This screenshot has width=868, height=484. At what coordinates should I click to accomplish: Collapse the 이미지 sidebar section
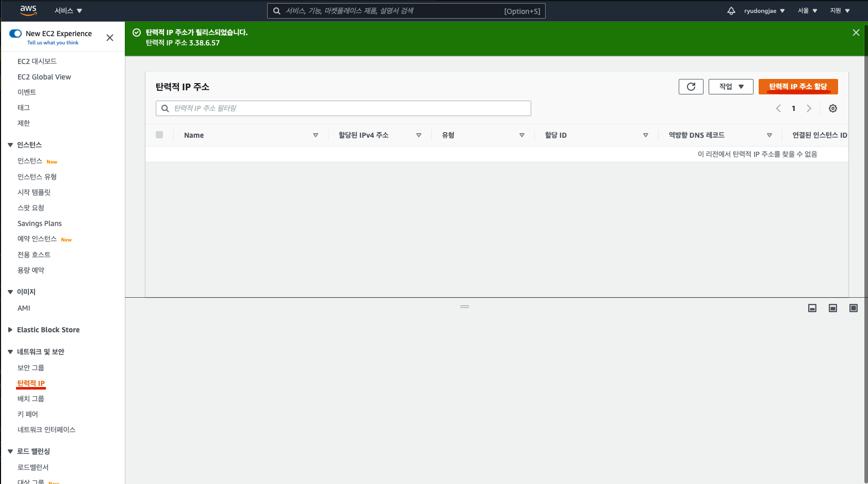pos(10,292)
